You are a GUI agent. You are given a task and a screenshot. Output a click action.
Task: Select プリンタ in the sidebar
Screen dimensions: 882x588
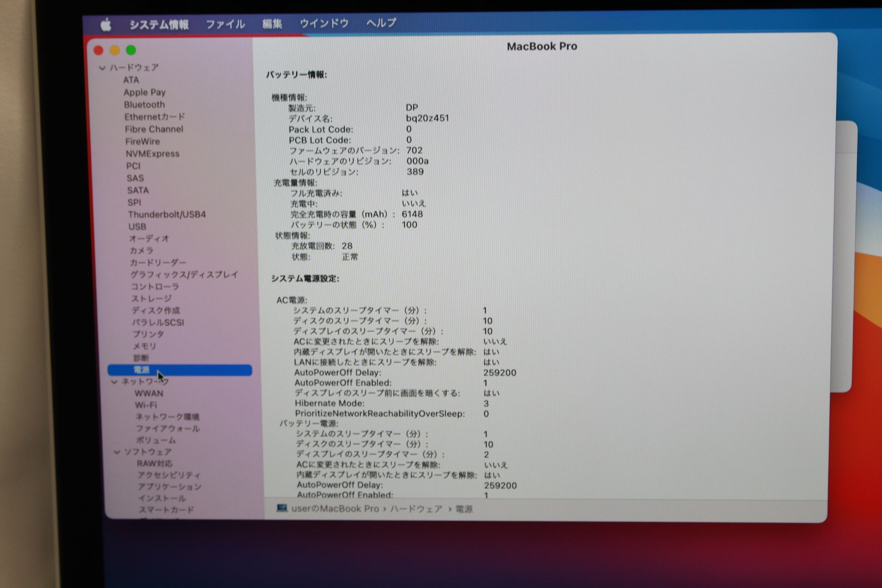click(148, 334)
